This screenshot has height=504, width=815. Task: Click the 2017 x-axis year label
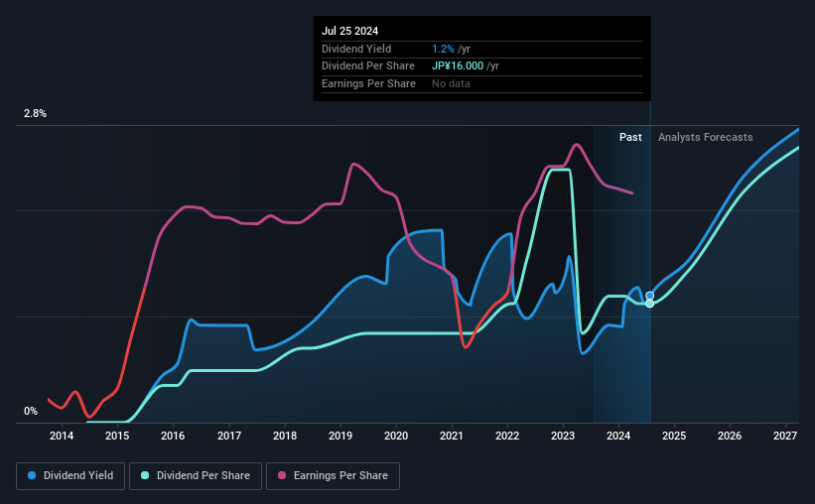click(x=228, y=436)
